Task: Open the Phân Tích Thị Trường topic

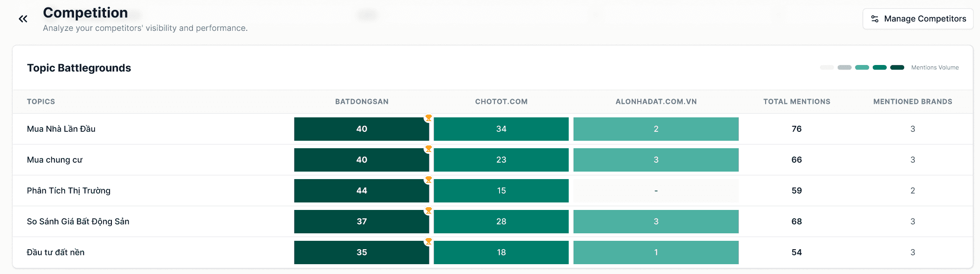Action: tap(68, 190)
